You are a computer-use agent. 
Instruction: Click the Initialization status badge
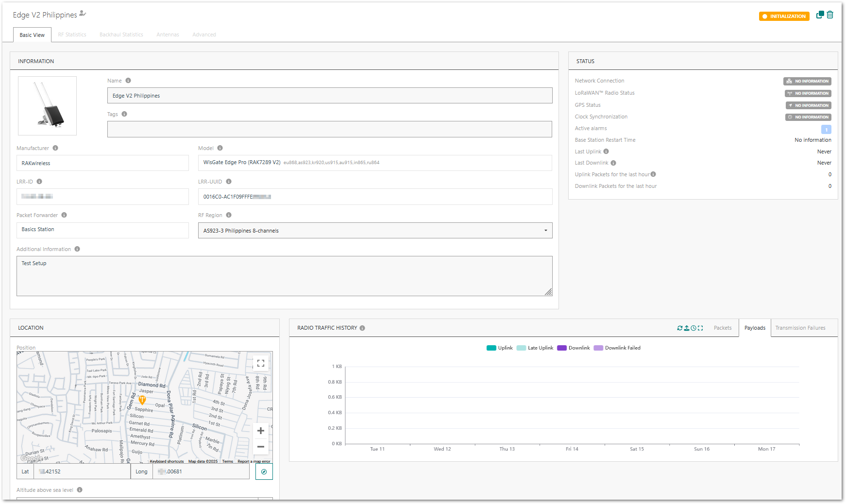pos(784,17)
